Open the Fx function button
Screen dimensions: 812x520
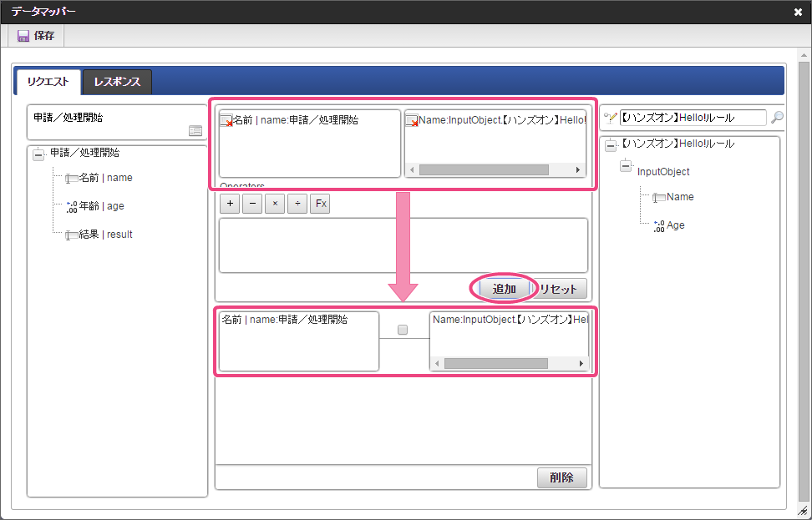[320, 204]
